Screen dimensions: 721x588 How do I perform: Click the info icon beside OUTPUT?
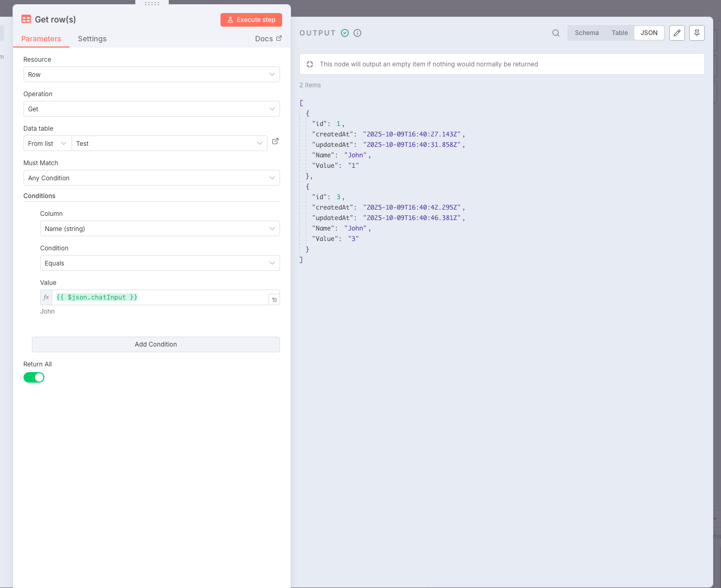pyautogui.click(x=357, y=32)
